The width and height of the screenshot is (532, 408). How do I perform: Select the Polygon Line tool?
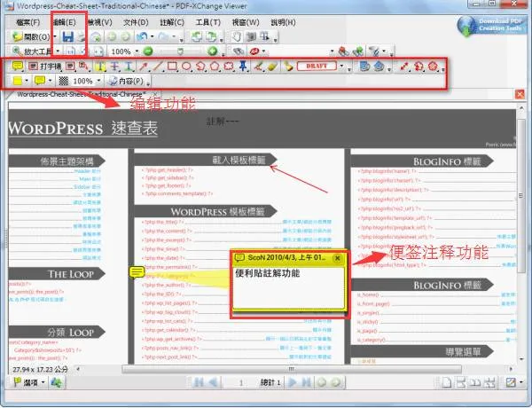click(200, 66)
